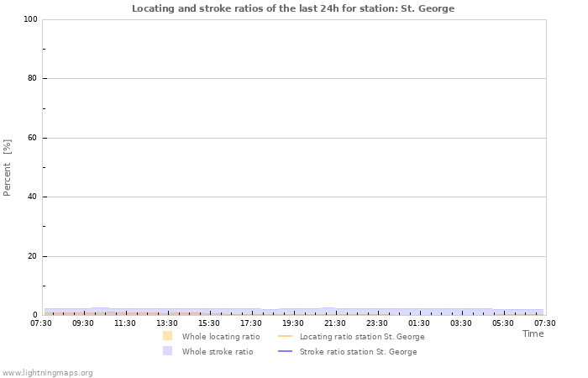The width and height of the screenshot is (588, 378).
Task: Click the Whole locating ratio orange swatch
Action: 167,336
